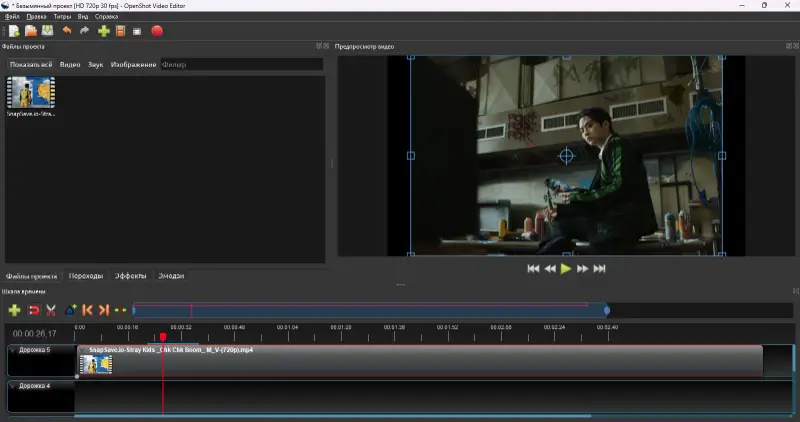
Task: Import files with the green plus icon
Action: (x=104, y=31)
